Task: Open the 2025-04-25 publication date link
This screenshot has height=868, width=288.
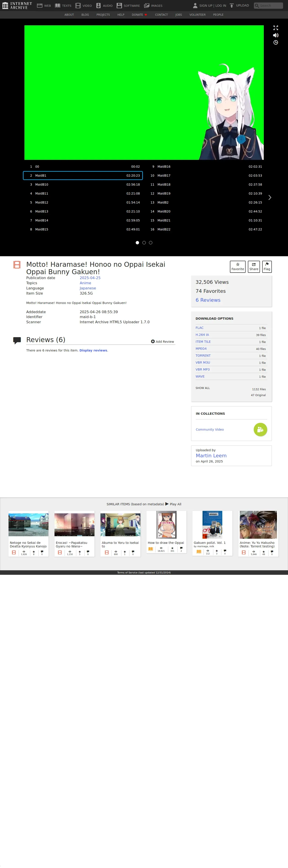Action: [90, 278]
